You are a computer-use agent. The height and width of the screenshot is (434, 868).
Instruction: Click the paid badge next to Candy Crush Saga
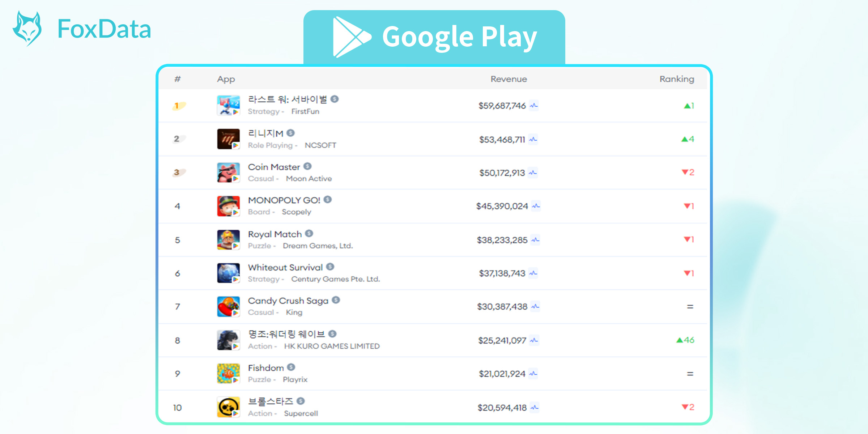(336, 300)
